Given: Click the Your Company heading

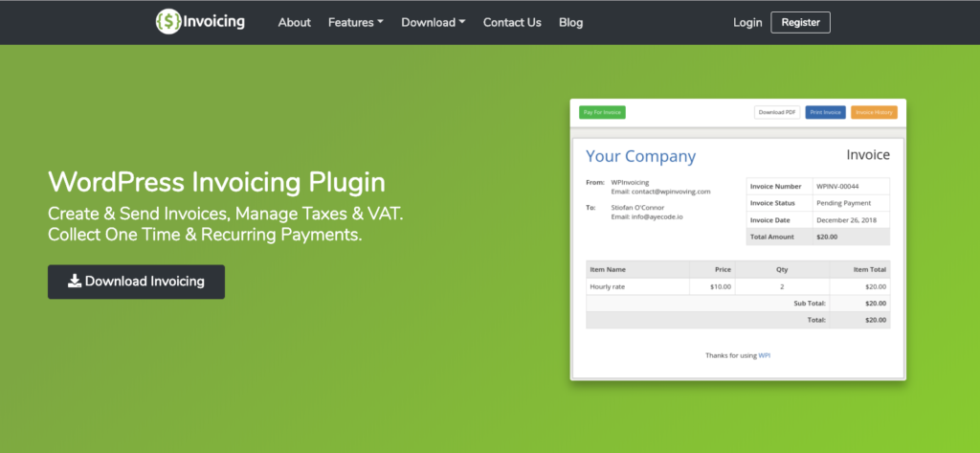Looking at the screenshot, I should (640, 156).
